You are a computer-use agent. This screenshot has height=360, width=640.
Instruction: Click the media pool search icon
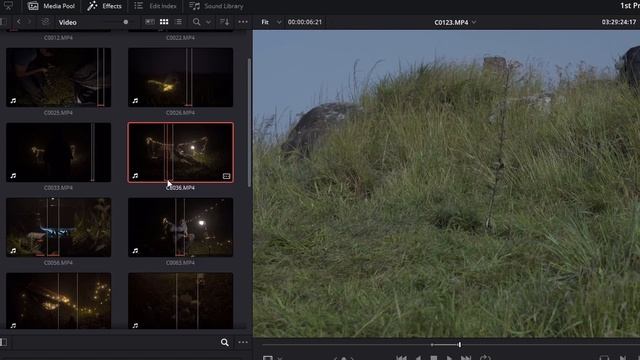(x=196, y=22)
